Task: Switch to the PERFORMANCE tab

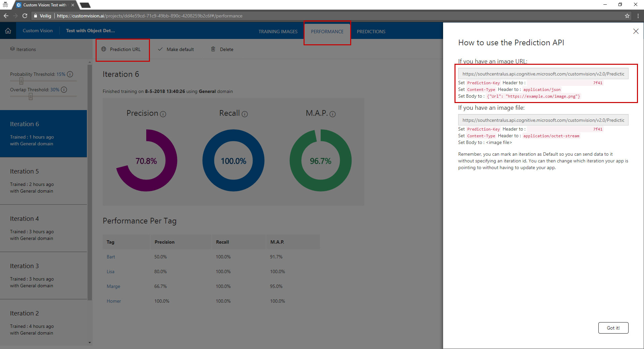Action: [327, 32]
